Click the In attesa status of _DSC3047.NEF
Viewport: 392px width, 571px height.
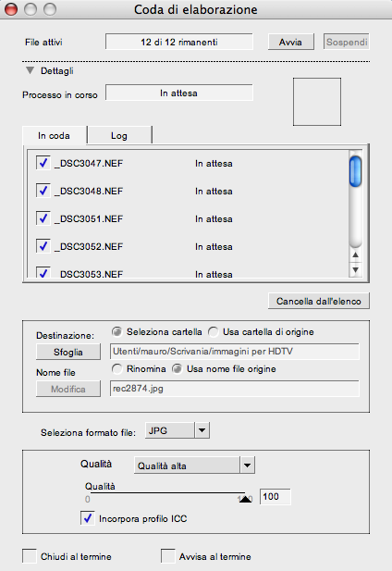214,164
